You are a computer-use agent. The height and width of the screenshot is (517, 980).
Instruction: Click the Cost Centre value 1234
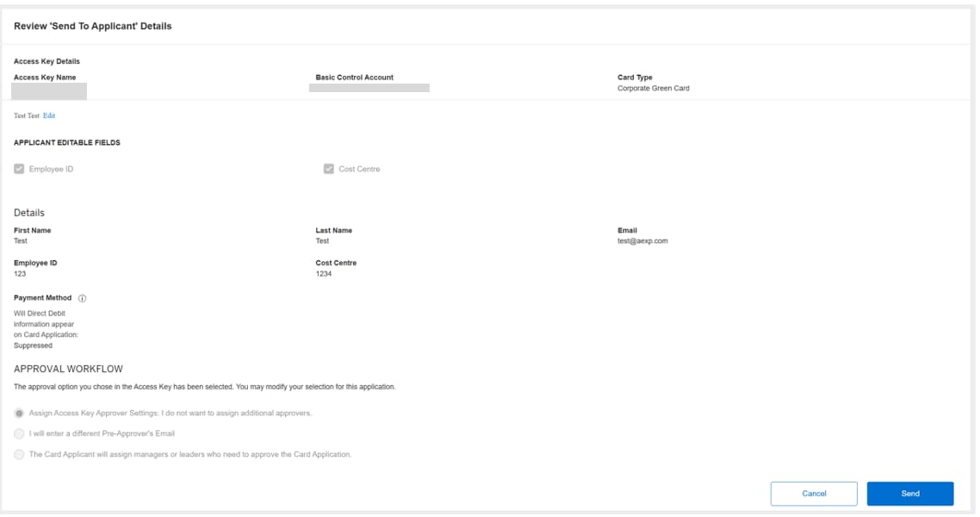(322, 272)
